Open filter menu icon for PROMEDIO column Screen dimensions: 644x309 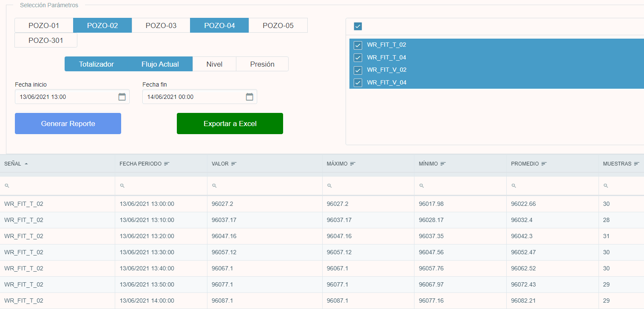[544, 164]
